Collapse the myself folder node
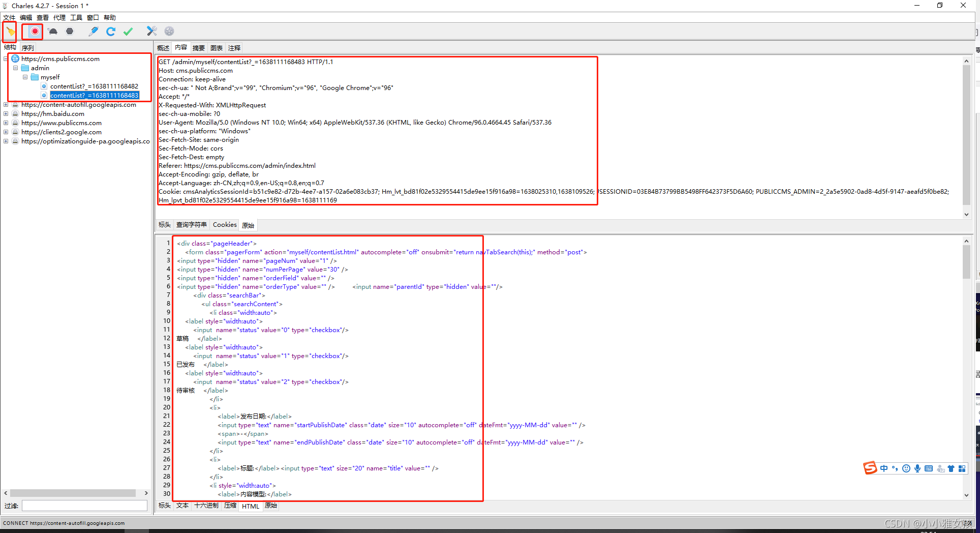 pyautogui.click(x=25, y=77)
